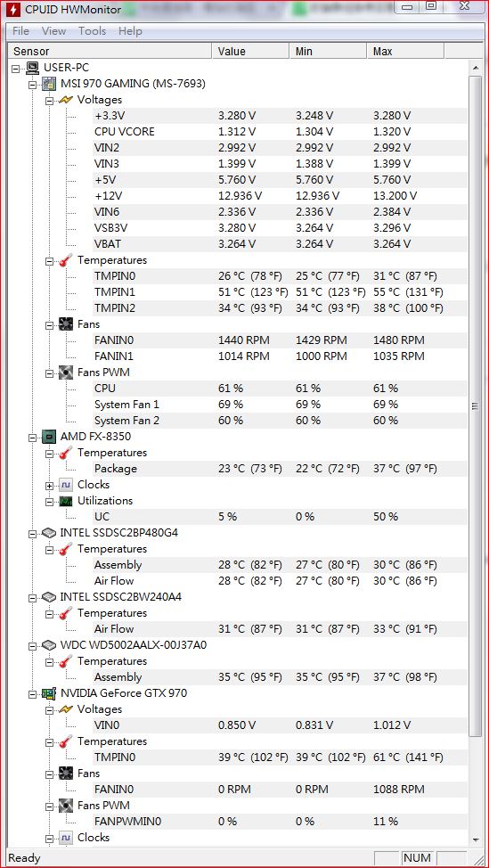
Task: Expand the AMD FX-8350 Clocks node
Action: tap(49, 486)
